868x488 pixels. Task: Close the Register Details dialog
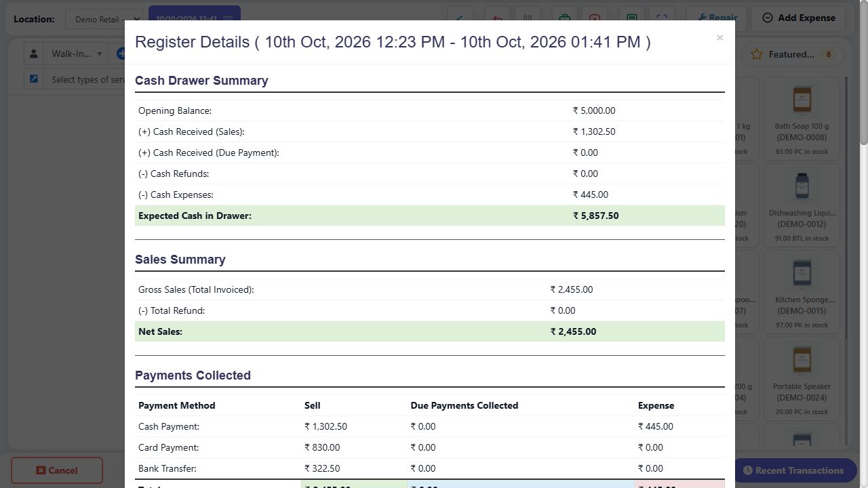[x=719, y=37]
